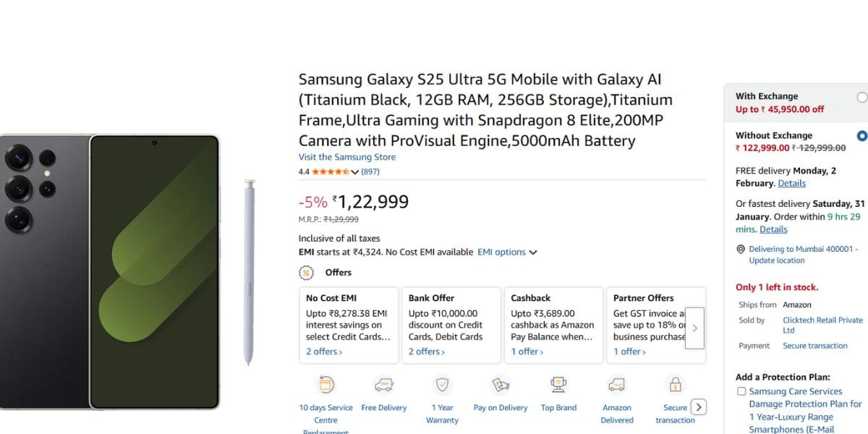Select the Without Exchange radio button

click(x=863, y=135)
